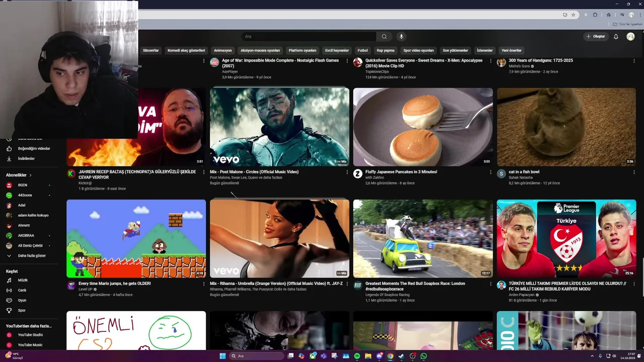This screenshot has height=362, width=644.
Task: Play Fluffy Japanese Pancakes thumbnail
Action: point(423,127)
